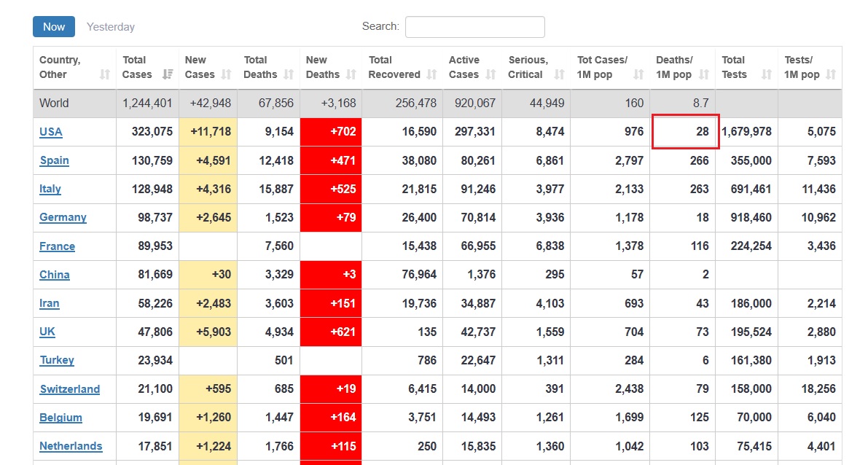Sort by Total Cases column icon
Image resolution: width=868 pixels, height=465 pixels.
point(168,74)
